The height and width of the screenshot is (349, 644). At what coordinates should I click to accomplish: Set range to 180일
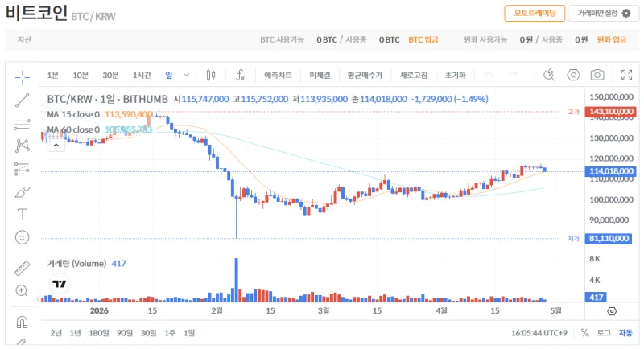coord(99,333)
